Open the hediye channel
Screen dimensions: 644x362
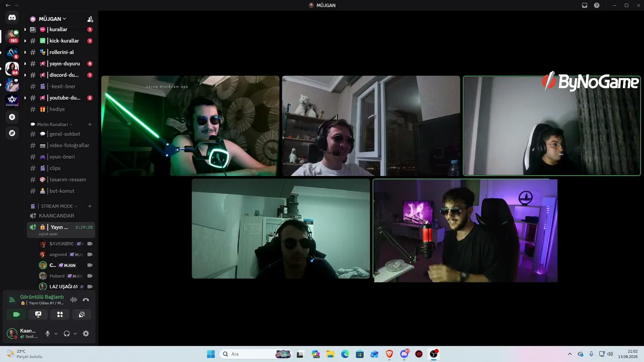pyautogui.click(x=61, y=109)
